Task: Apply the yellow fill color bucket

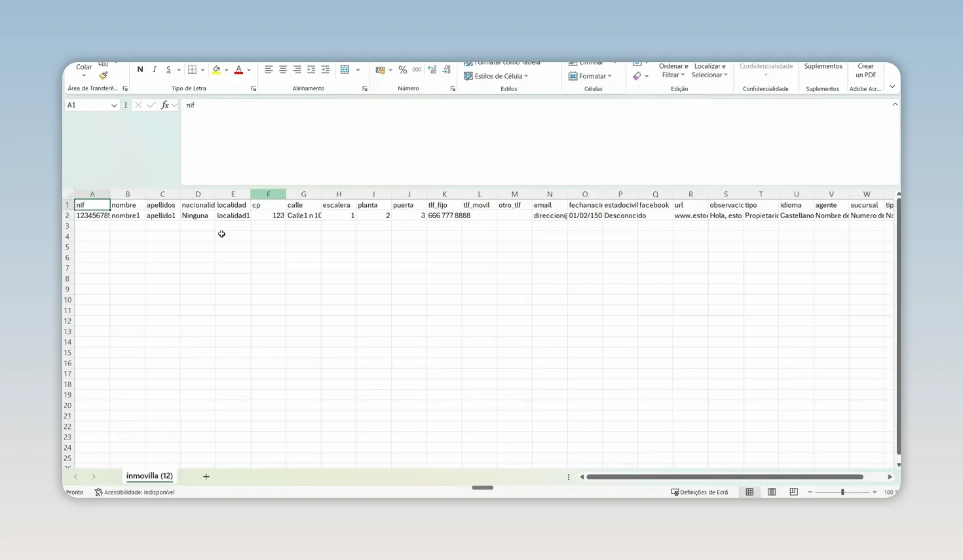Action: (x=216, y=69)
